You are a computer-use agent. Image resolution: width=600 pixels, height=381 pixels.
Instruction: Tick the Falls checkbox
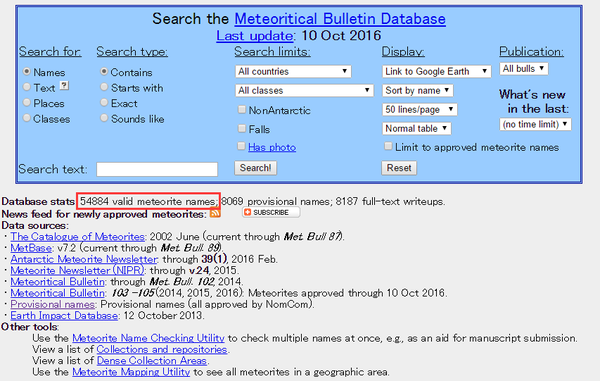[x=241, y=129]
